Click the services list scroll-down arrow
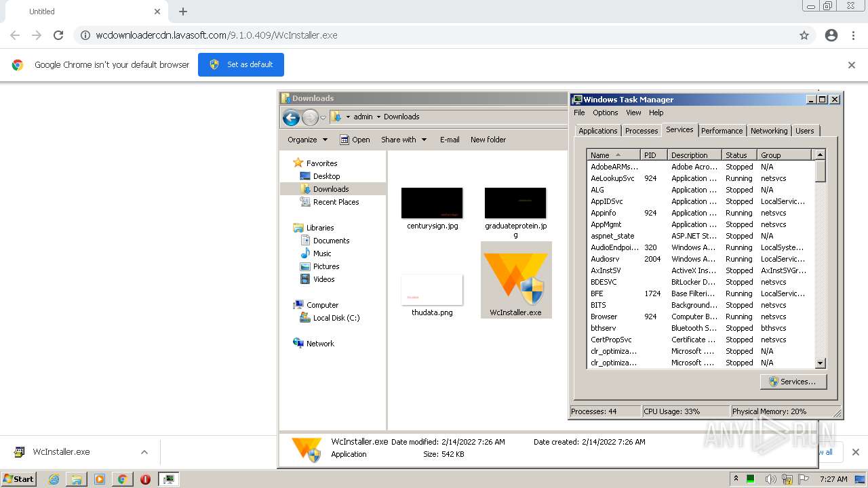The image size is (868, 488). [820, 363]
